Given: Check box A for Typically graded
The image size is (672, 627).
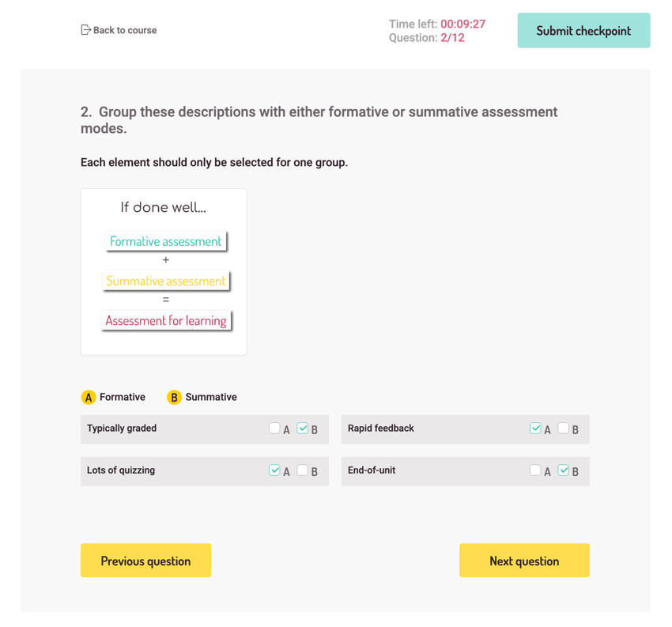Looking at the screenshot, I should [274, 428].
